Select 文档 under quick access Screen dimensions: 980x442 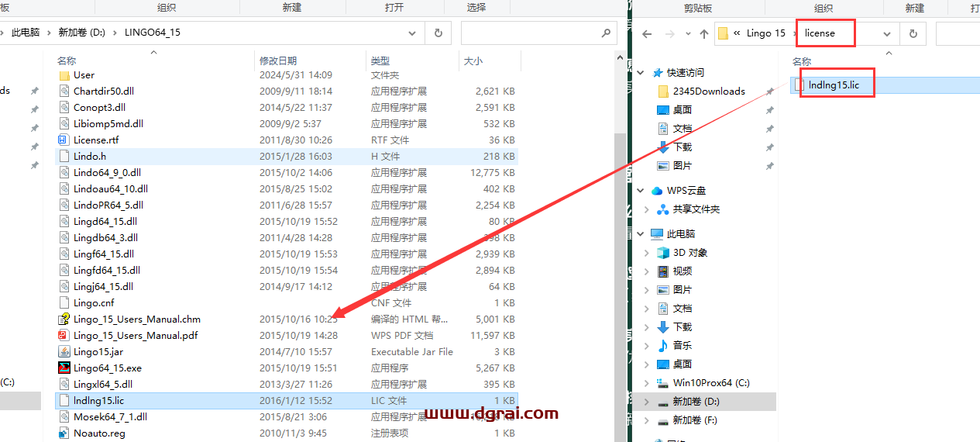click(683, 128)
